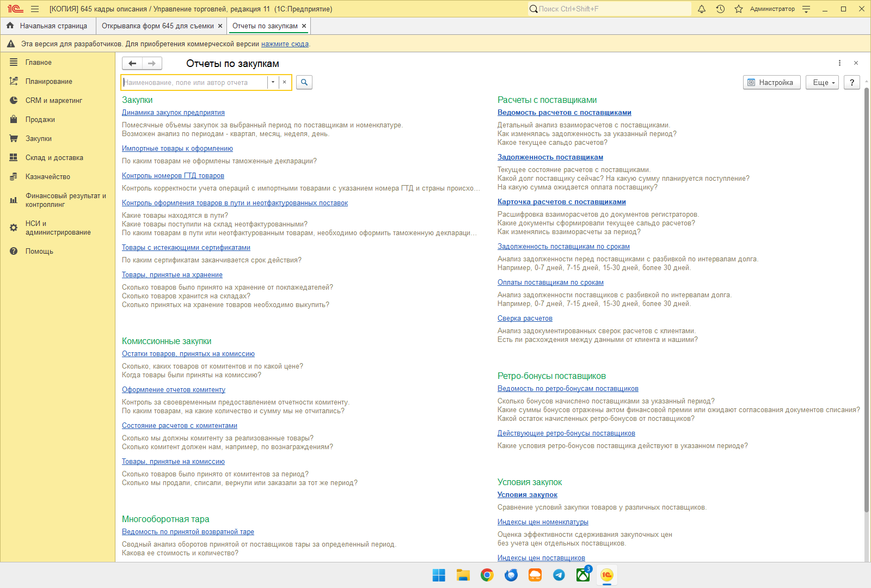Open favorites star icon in title bar
The width and height of the screenshot is (871, 588).
coord(739,9)
